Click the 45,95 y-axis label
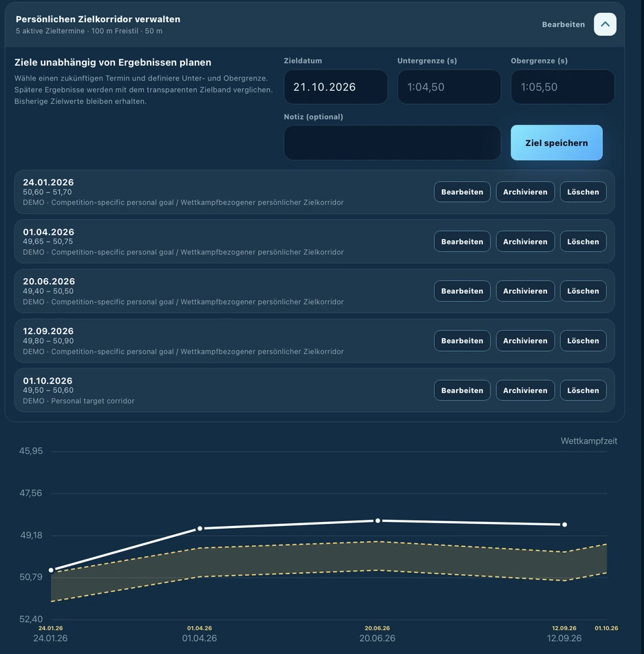644x654 pixels. click(x=31, y=451)
